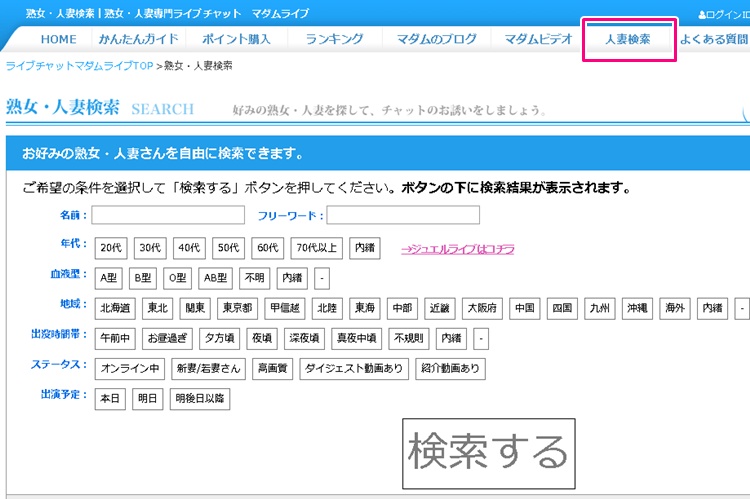Toggle 内緒 in the 出没時間帯 row
This screenshot has height=499, width=750.
452,338
